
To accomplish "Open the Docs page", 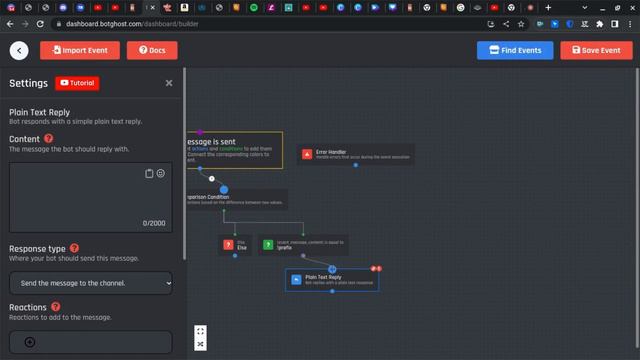I will coord(152,50).
